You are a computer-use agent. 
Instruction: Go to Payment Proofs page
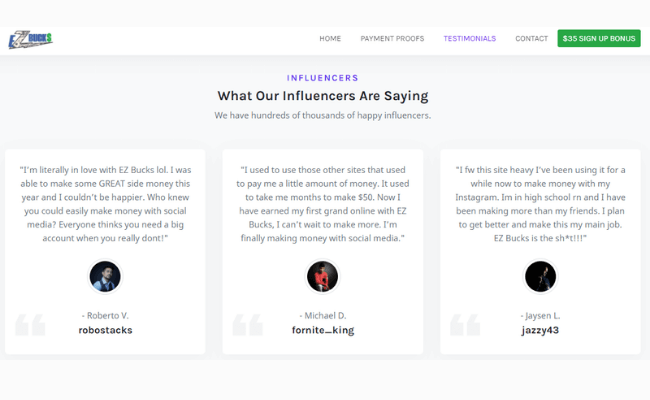pyautogui.click(x=392, y=39)
